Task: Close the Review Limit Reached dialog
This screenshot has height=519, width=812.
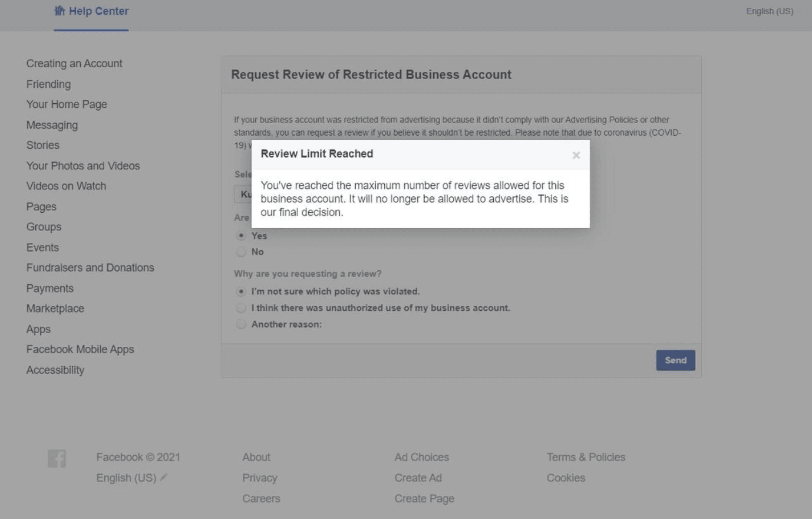Action: [x=576, y=155]
